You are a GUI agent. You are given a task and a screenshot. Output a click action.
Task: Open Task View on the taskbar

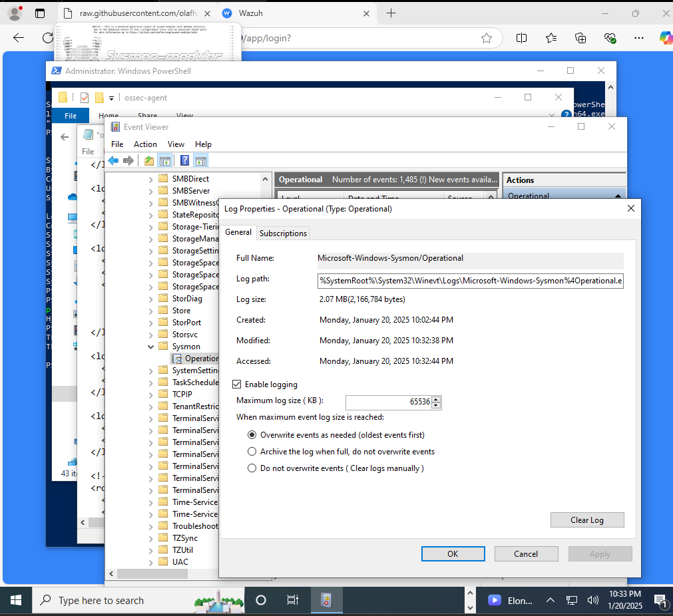[292, 600]
